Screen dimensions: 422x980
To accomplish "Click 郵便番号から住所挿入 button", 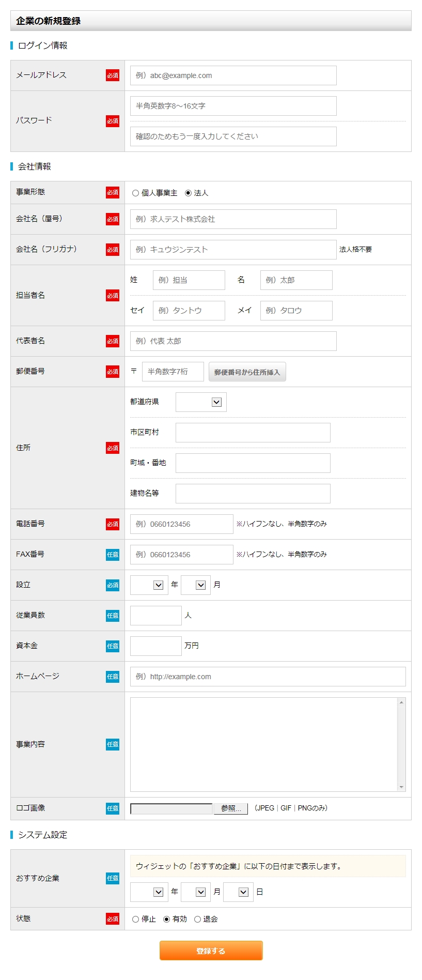I will [247, 372].
